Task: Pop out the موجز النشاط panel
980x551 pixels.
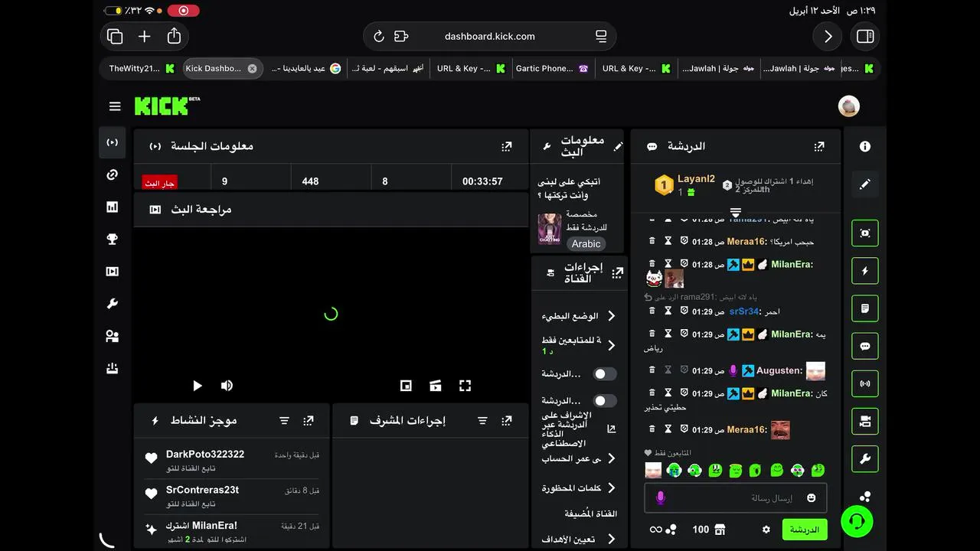Action: [x=309, y=421]
